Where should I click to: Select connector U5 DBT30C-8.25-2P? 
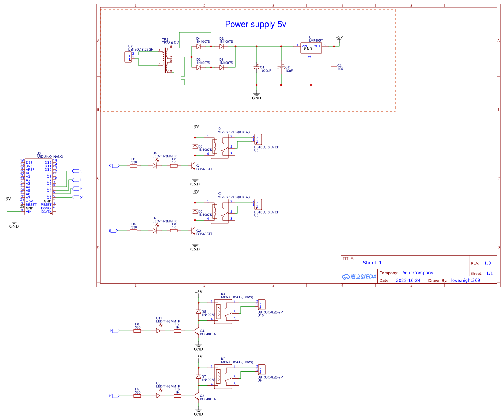click(258, 139)
